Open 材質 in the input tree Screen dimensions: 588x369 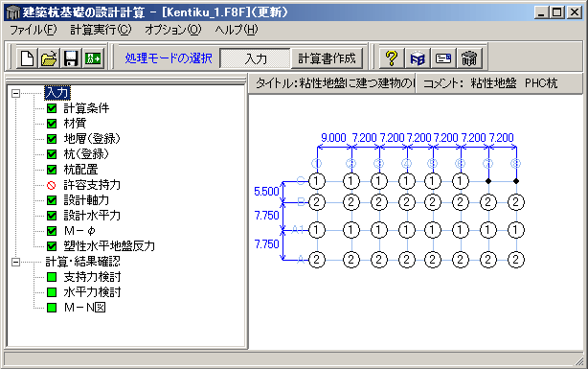[75, 124]
